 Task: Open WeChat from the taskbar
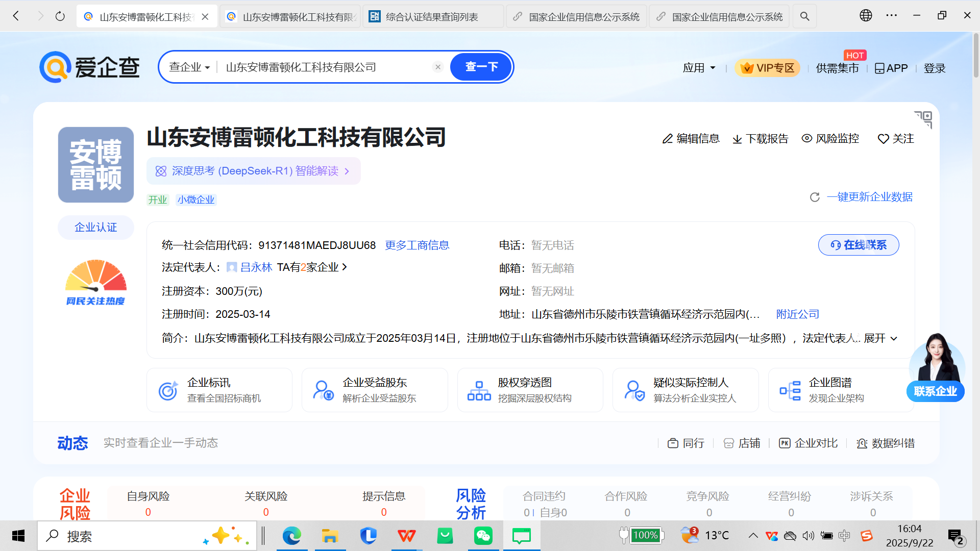[483, 536]
